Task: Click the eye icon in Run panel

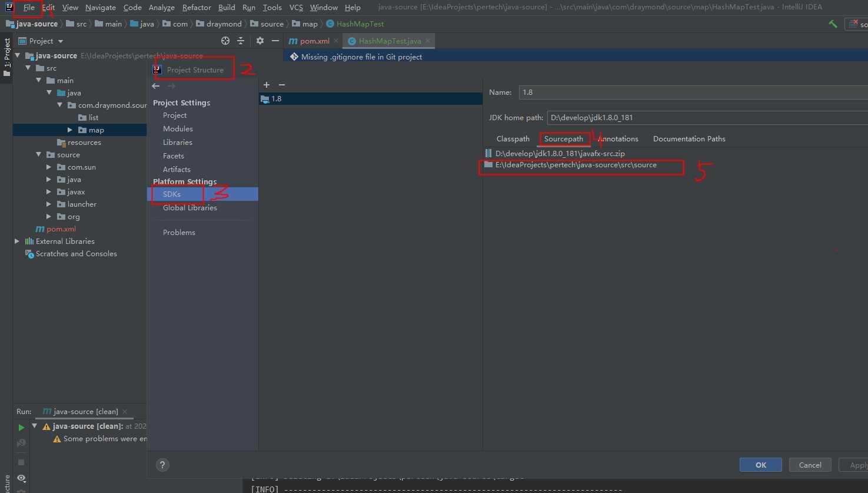Action: (x=21, y=478)
